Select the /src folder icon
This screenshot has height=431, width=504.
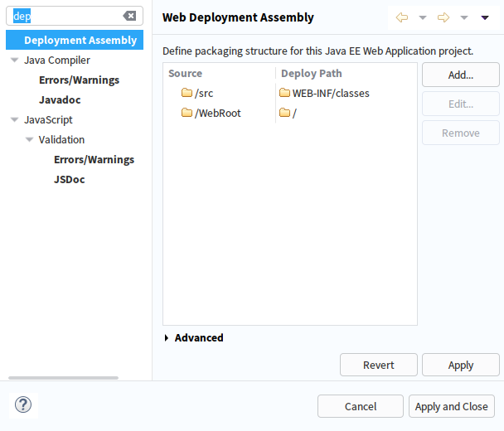coord(187,93)
